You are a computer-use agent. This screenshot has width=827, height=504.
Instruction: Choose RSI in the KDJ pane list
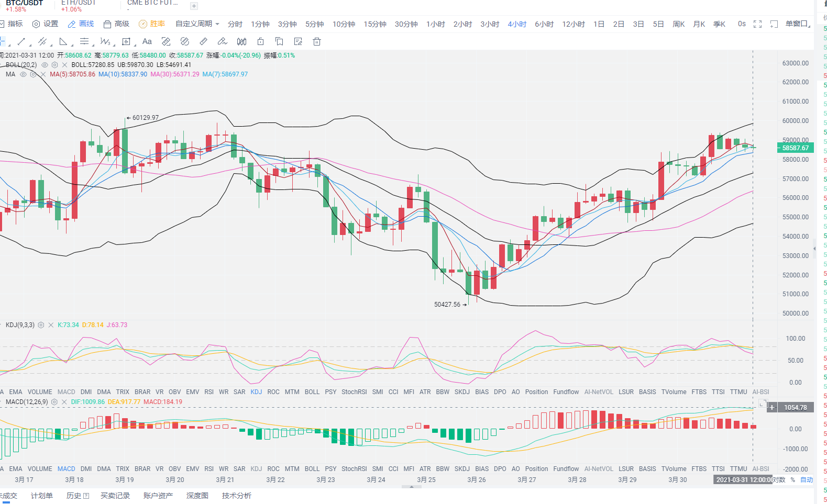[x=209, y=392]
